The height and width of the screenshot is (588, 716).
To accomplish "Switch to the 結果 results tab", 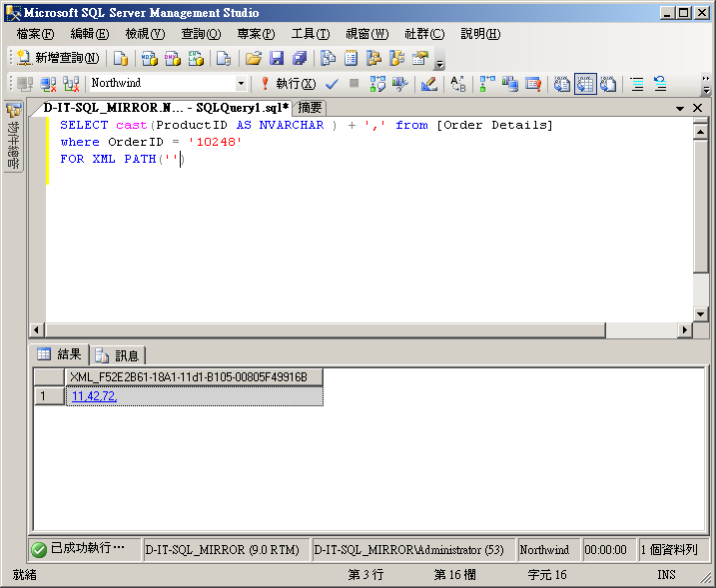I will point(59,354).
